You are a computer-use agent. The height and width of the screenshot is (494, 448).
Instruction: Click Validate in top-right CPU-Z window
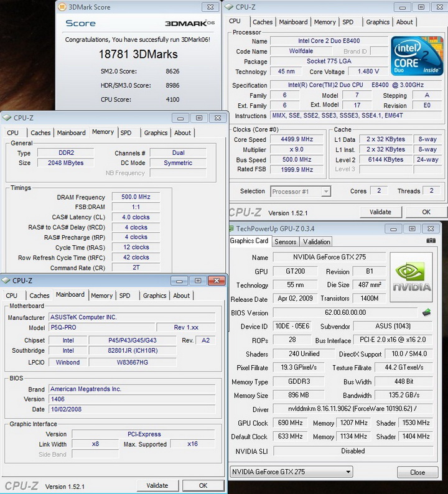[381, 212]
